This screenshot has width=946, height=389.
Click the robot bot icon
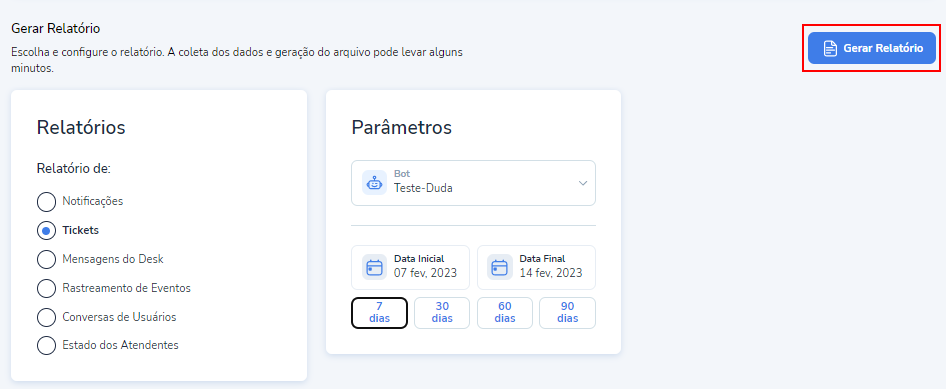coord(375,182)
